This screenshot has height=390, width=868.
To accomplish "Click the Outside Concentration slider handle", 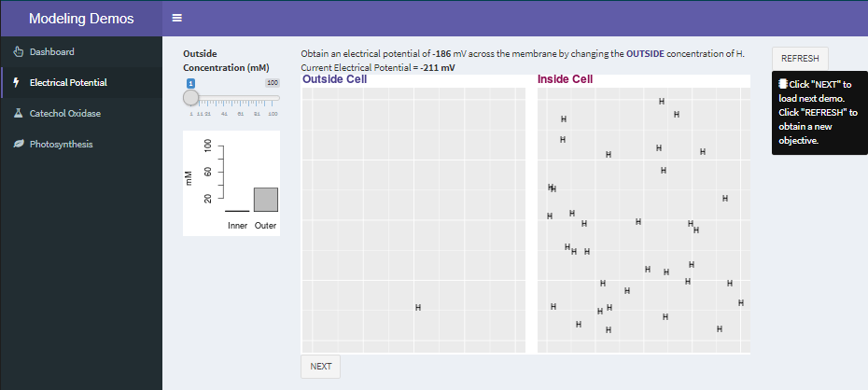I will (191, 97).
